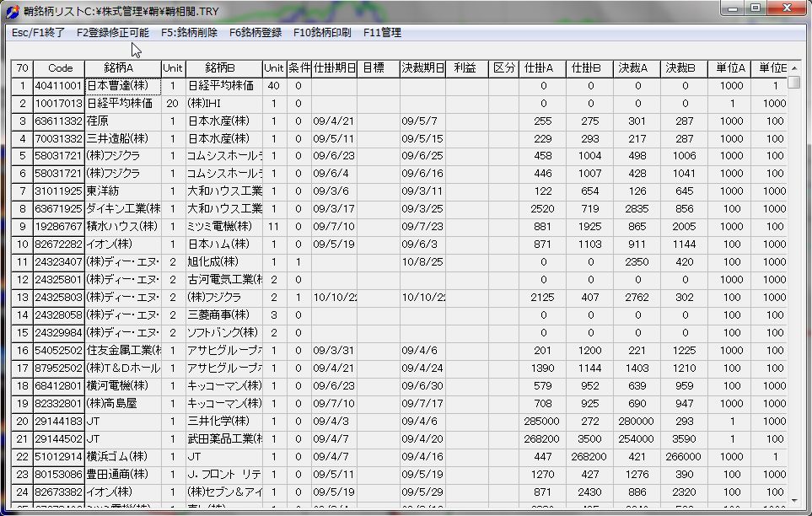This screenshot has width=812, height=516.
Task: Click the Esc/F1終了 menu item
Action: tap(38, 33)
